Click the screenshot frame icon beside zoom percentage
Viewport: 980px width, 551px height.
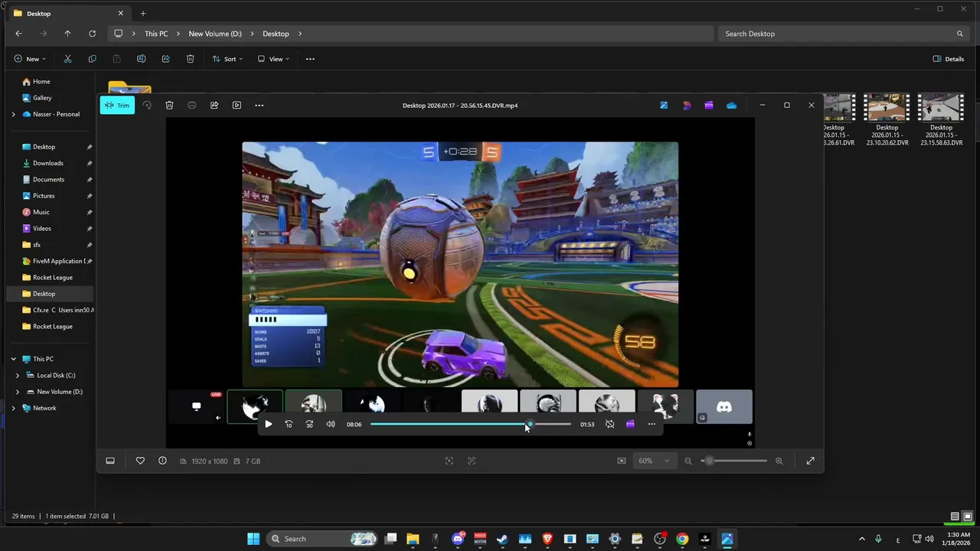(622, 461)
